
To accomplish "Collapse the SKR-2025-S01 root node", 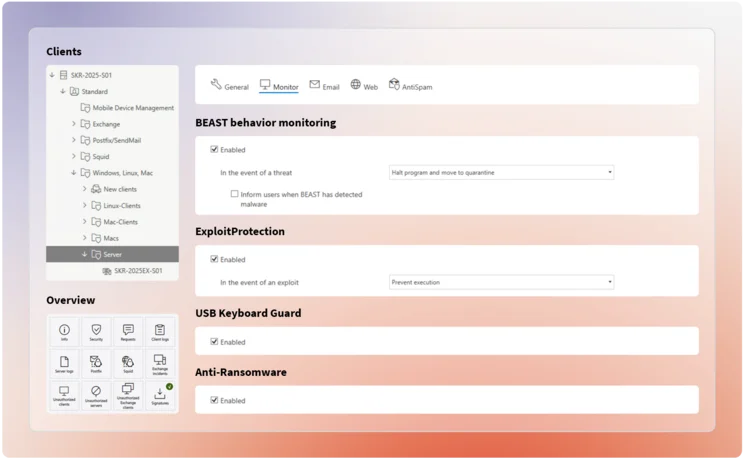I will click(52, 75).
